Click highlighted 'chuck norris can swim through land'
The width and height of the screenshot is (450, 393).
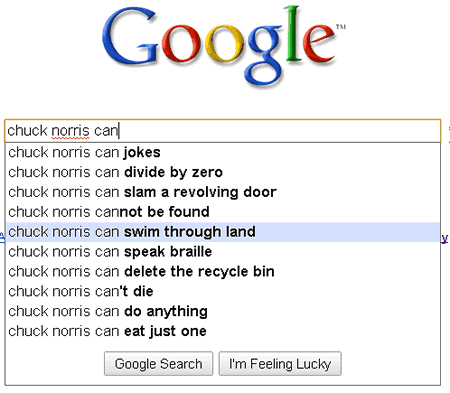(223, 232)
